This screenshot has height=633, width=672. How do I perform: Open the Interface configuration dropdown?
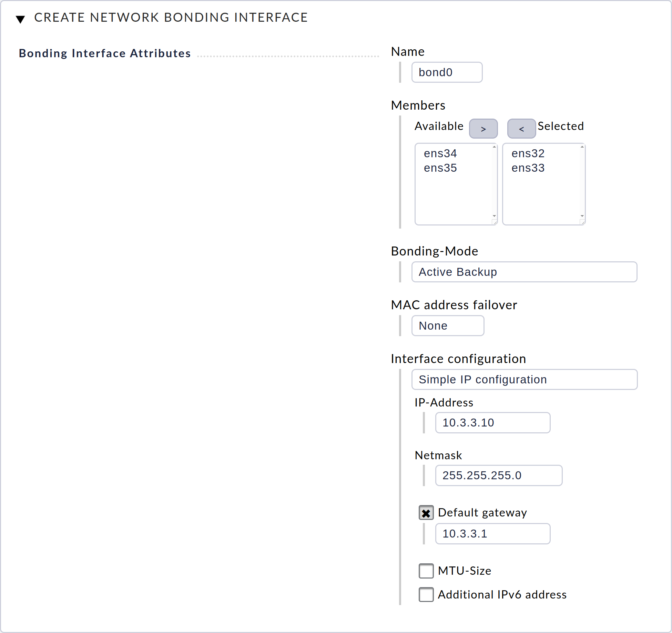pos(524,379)
